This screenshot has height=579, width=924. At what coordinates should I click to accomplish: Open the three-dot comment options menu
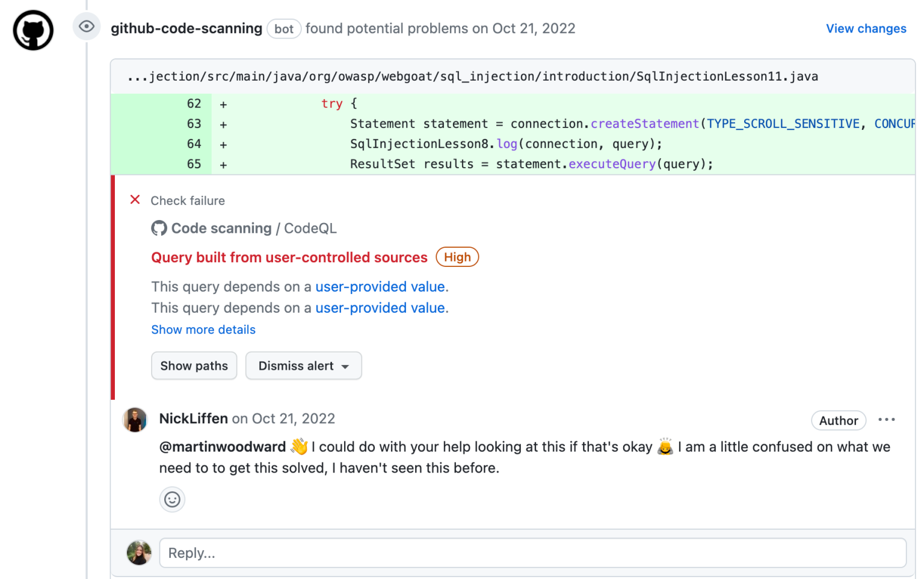point(886,420)
